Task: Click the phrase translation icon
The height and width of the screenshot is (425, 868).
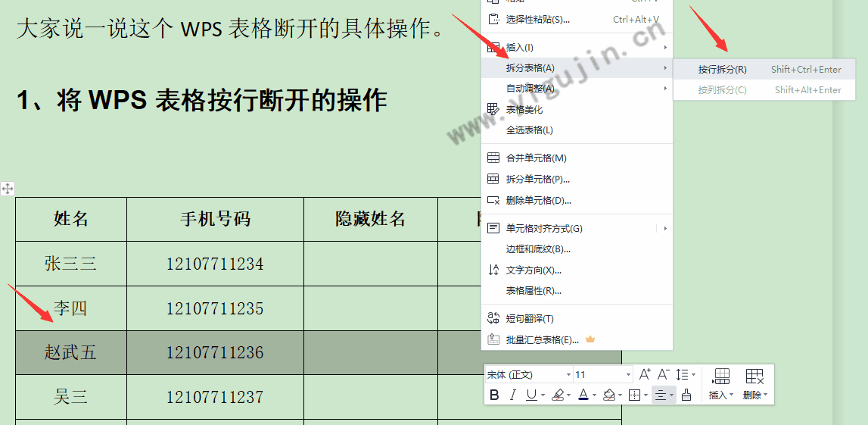Action: [493, 318]
